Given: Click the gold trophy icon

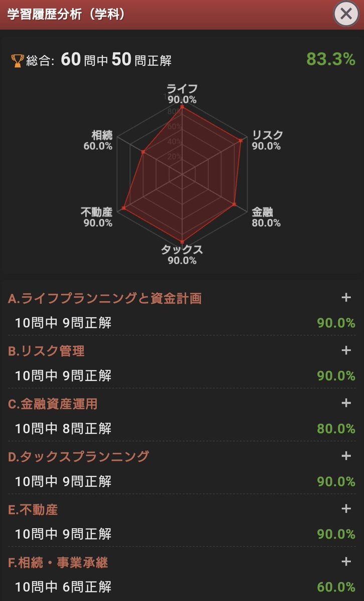Looking at the screenshot, I should point(17,61).
